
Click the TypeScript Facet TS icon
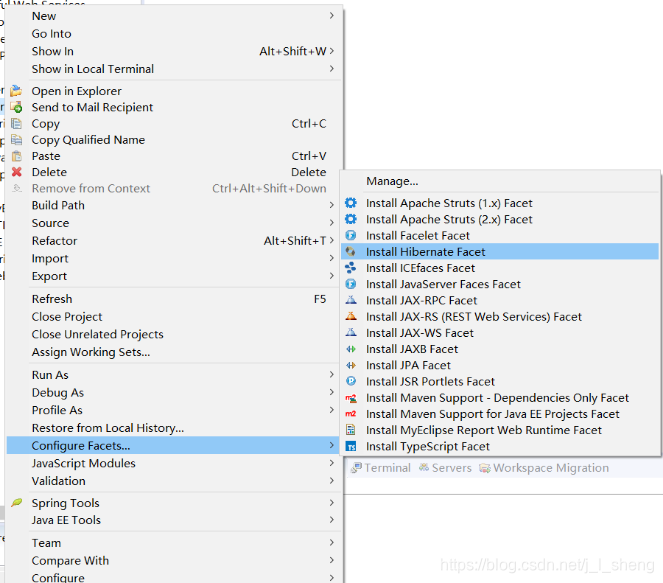pyautogui.click(x=351, y=446)
